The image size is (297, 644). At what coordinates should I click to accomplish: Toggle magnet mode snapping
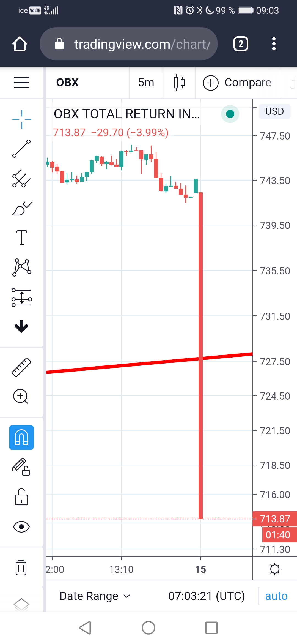pyautogui.click(x=21, y=438)
